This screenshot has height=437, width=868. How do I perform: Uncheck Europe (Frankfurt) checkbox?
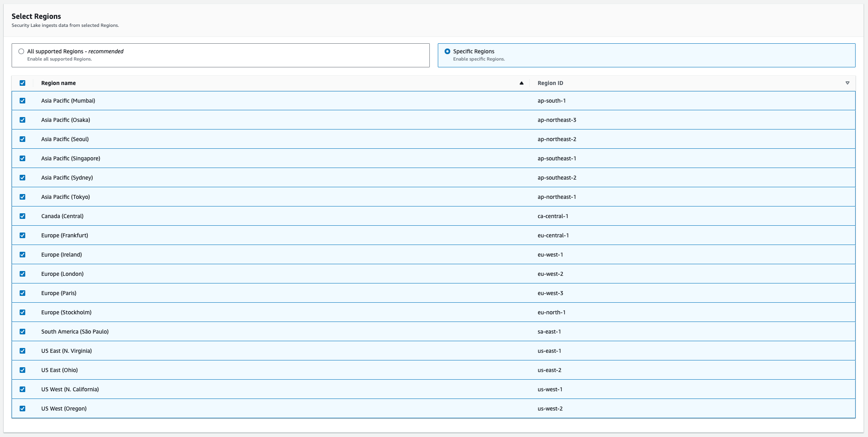[x=22, y=235]
